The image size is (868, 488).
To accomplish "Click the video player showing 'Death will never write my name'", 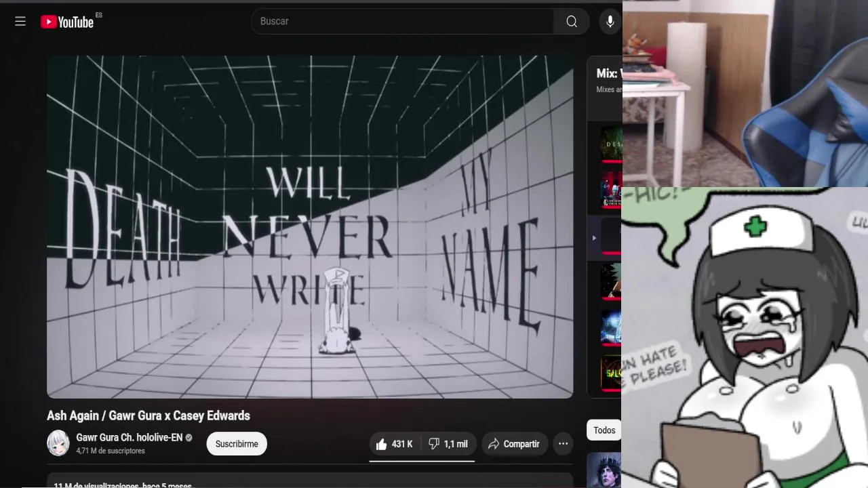I will tap(310, 227).
